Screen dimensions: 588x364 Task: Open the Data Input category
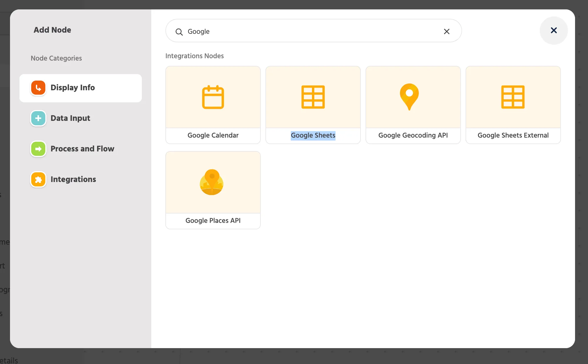(x=81, y=118)
